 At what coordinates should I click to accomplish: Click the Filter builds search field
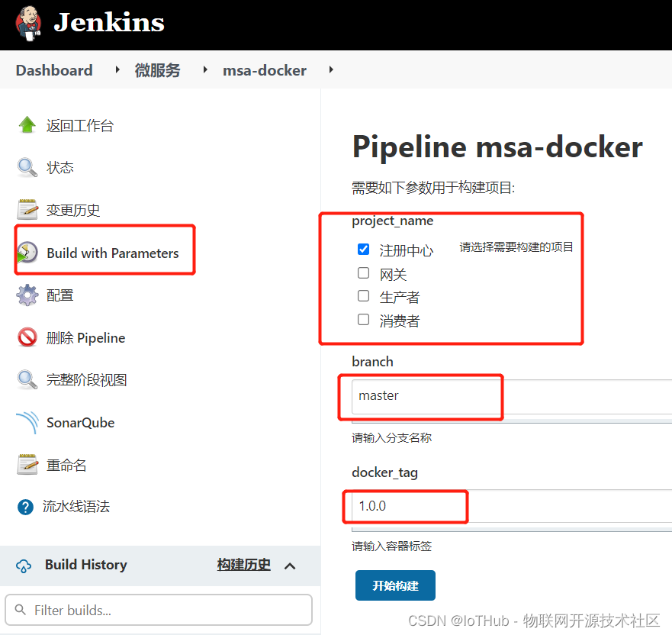point(159,610)
